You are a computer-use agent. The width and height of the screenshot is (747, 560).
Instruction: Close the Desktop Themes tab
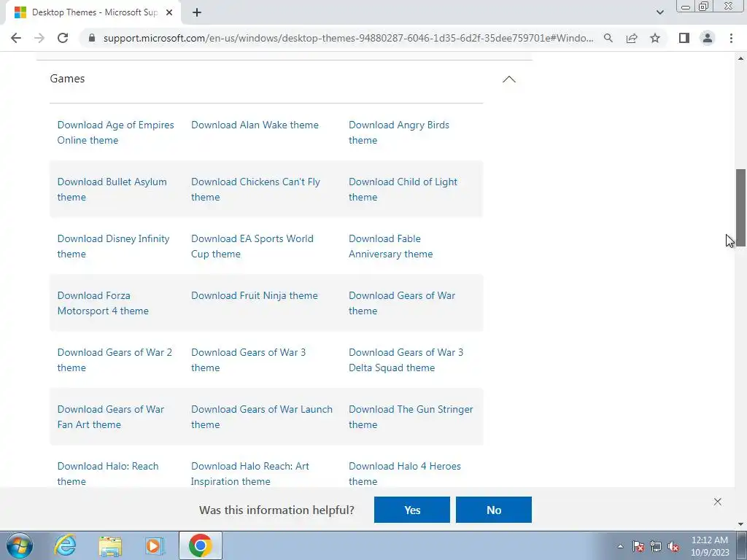click(x=169, y=13)
